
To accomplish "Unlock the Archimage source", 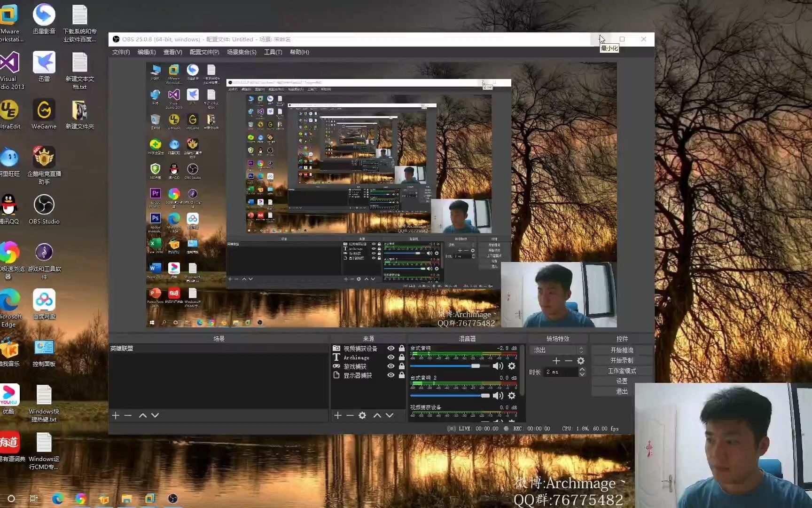I will tap(402, 357).
